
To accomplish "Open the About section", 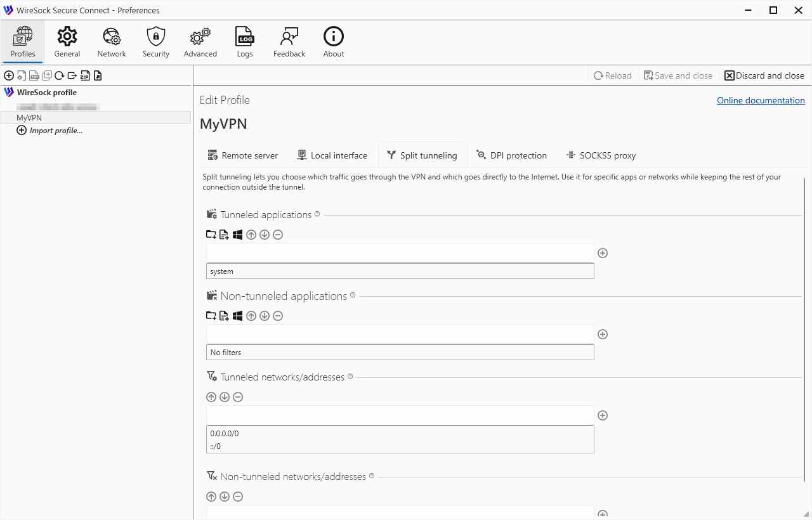I will tap(334, 42).
